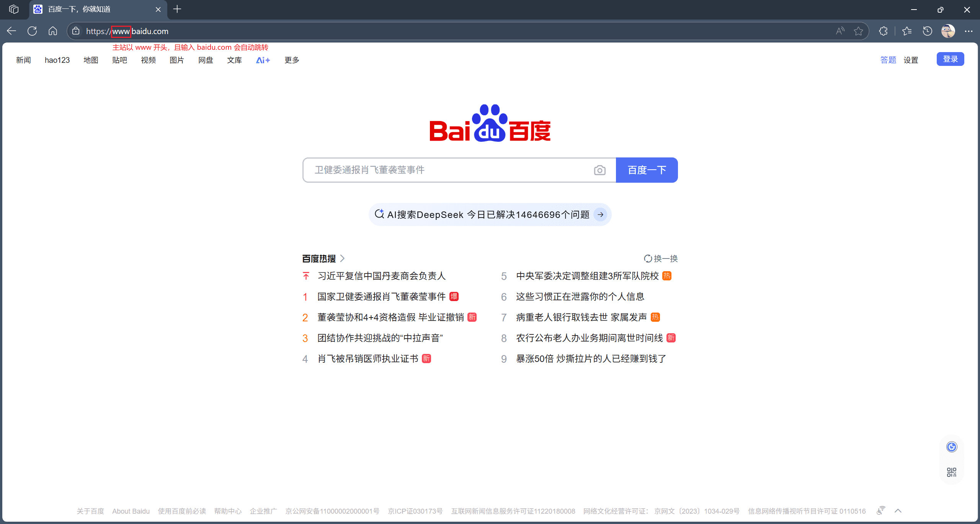Open browser Extensions puzzle icon
This screenshot has width=980, height=524.
[883, 31]
